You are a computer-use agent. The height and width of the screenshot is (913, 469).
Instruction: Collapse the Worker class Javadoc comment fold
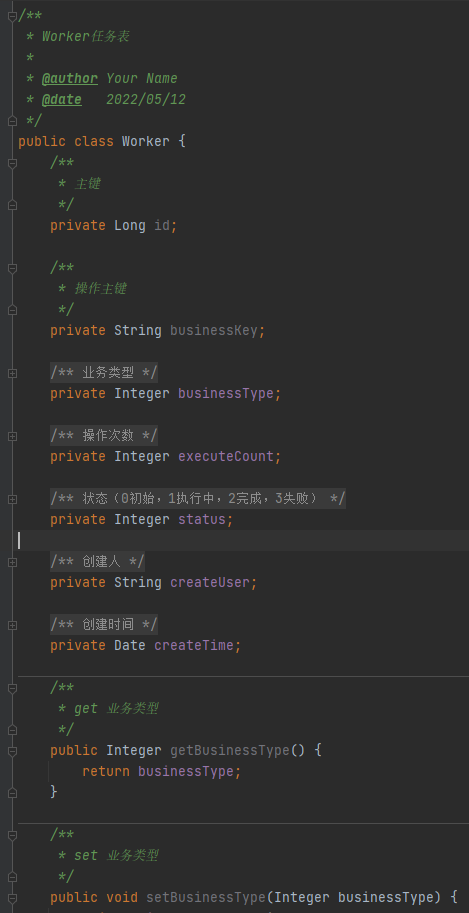12,16
